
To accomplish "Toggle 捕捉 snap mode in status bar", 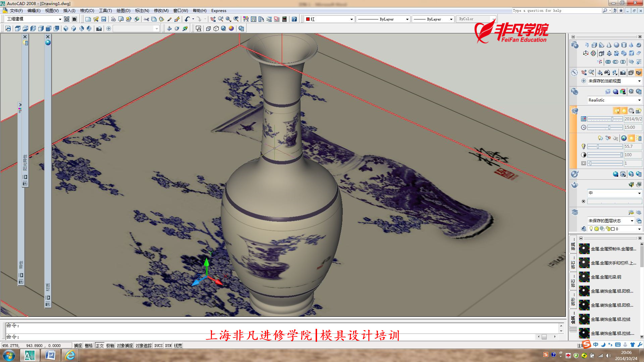I will click(78, 346).
